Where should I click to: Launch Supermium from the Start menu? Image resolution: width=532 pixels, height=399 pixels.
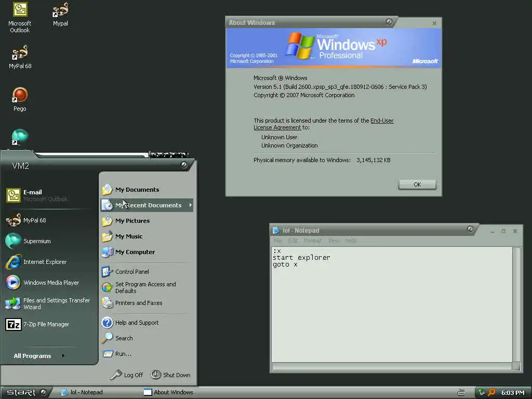pos(29,241)
